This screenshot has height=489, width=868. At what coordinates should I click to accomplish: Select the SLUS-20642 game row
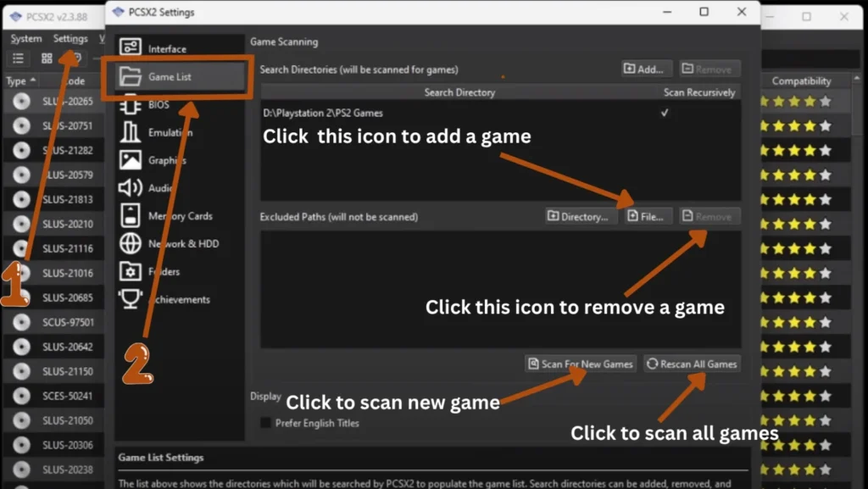(54, 347)
